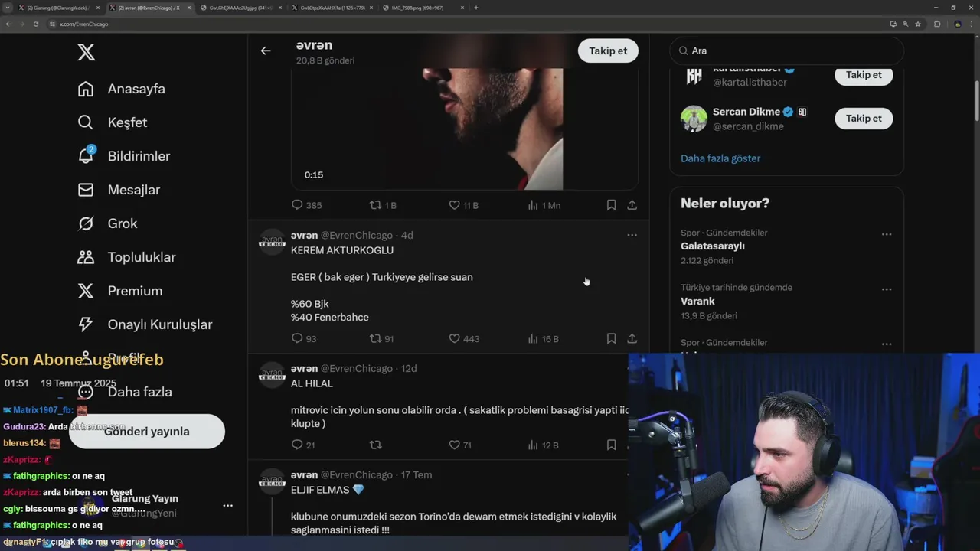The height and width of the screenshot is (551, 980).
Task: Repost the video post with 1 B reposts
Action: 383,205
